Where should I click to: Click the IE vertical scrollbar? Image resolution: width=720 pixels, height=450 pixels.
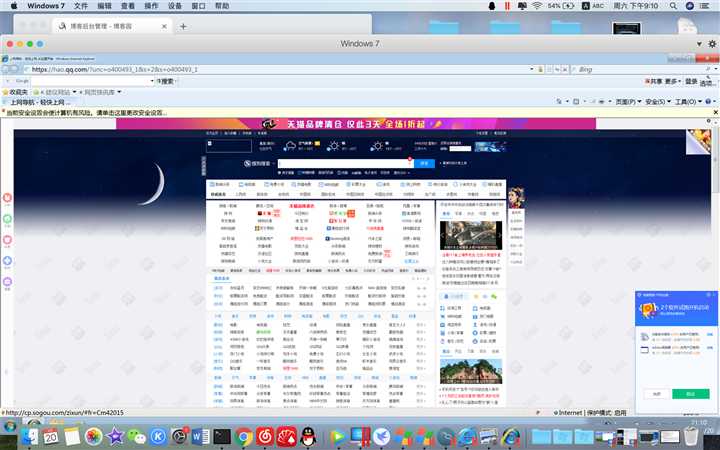coord(715,262)
